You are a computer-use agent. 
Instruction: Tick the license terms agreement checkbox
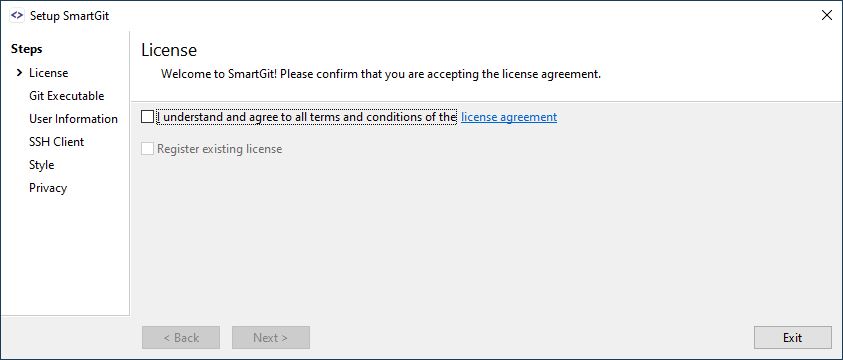(147, 117)
